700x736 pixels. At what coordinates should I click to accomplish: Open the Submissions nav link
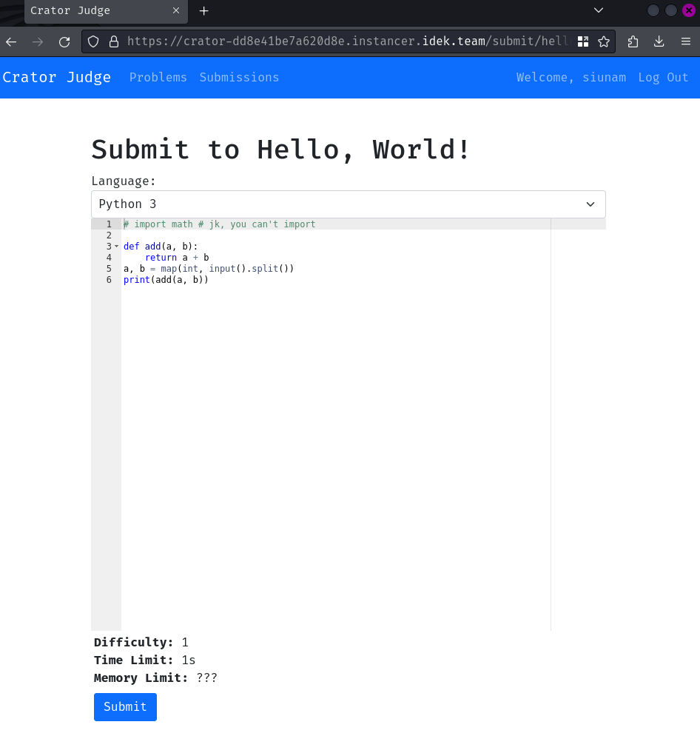pyautogui.click(x=239, y=78)
